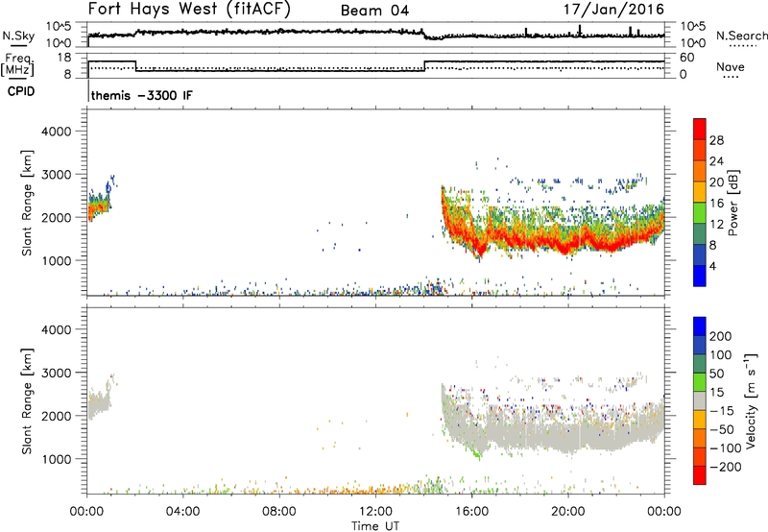Click the gray segment of Velocity colorbar
Viewport: 768px width, 532px height.
700,400
